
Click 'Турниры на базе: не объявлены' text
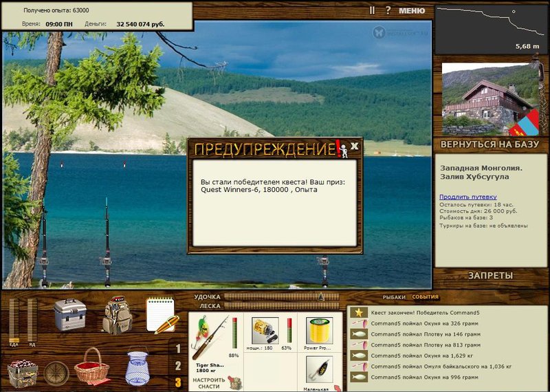pos(483,226)
